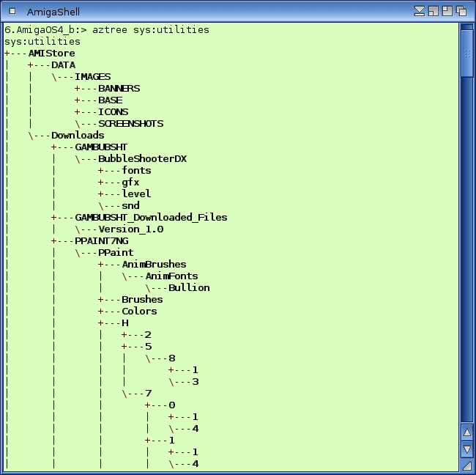This screenshot has width=476, height=475.
Task: Select the ICONS folder entry
Action: (x=114, y=112)
